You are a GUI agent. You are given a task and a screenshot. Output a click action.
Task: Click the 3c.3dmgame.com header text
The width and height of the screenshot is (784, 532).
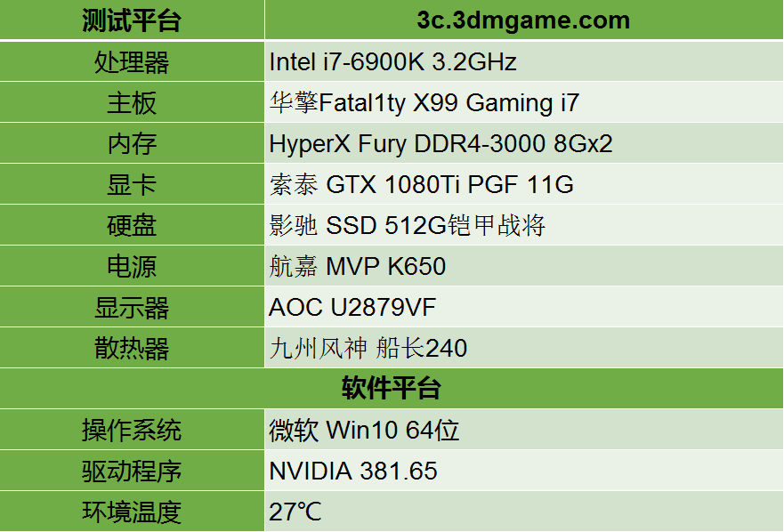coord(523,20)
